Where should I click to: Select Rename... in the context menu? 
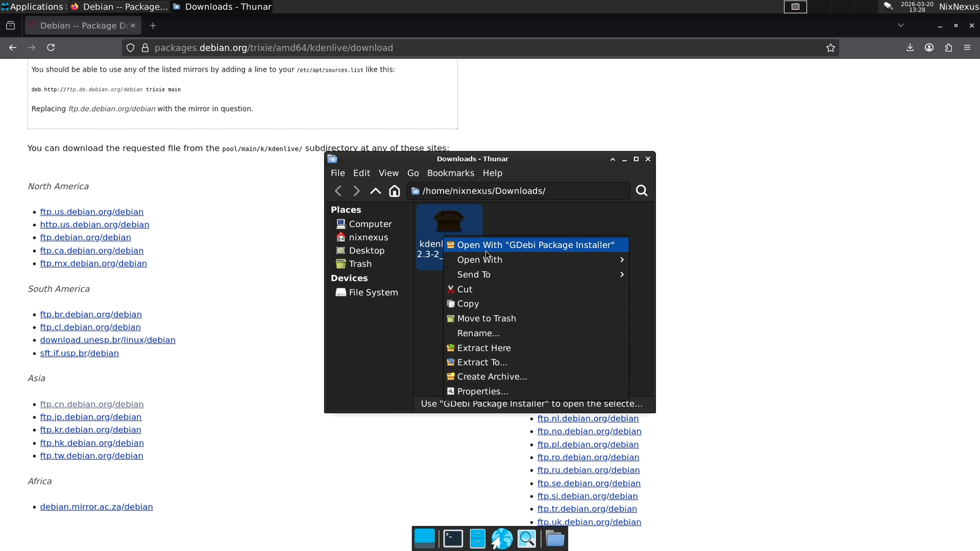(x=536, y=333)
